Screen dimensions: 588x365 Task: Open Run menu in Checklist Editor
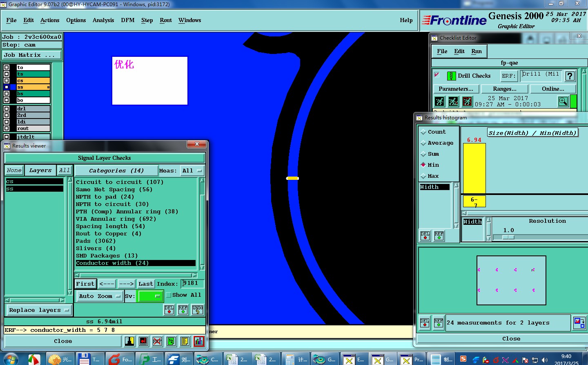pyautogui.click(x=477, y=52)
